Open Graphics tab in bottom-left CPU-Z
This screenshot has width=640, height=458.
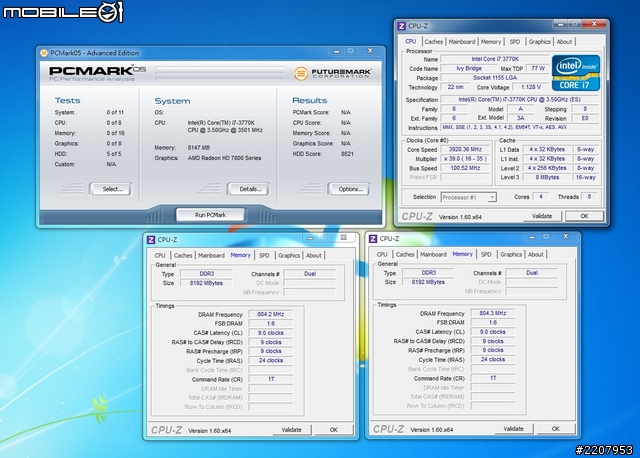[289, 256]
